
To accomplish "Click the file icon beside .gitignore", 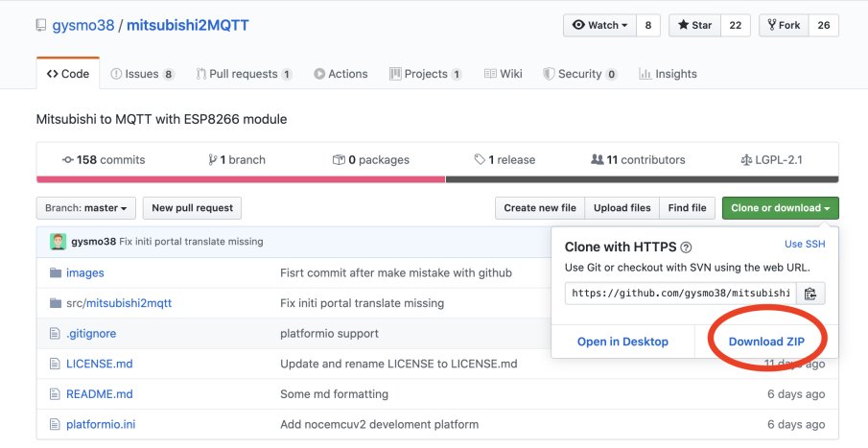I will pyautogui.click(x=55, y=334).
